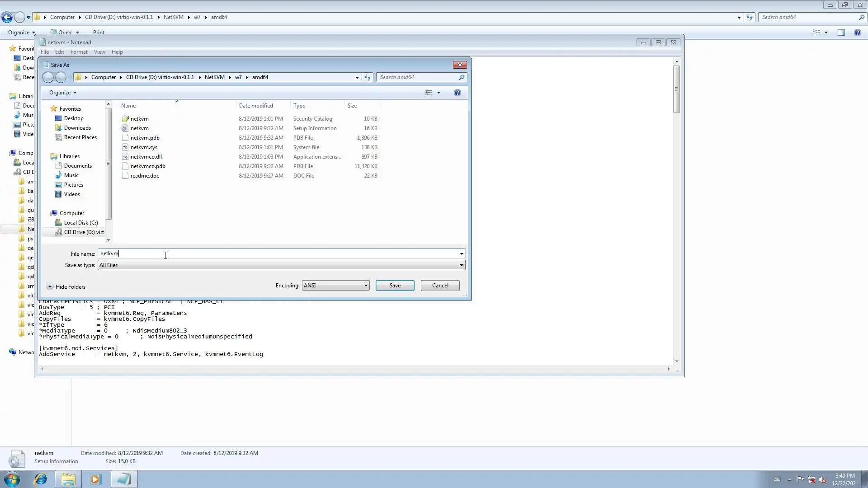868x488 pixels.
Task: Open Notepad's Format menu
Action: click(x=79, y=52)
